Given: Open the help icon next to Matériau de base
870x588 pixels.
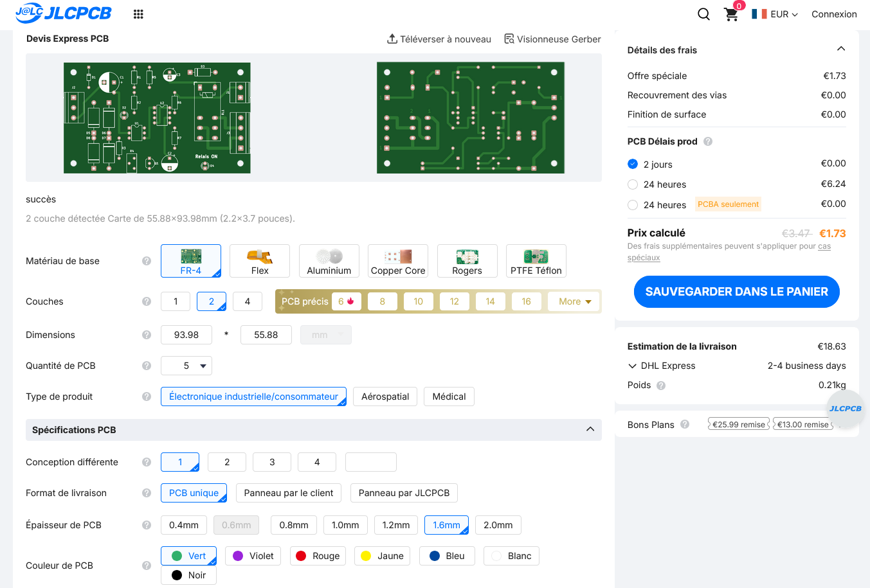Looking at the screenshot, I should pos(146,261).
